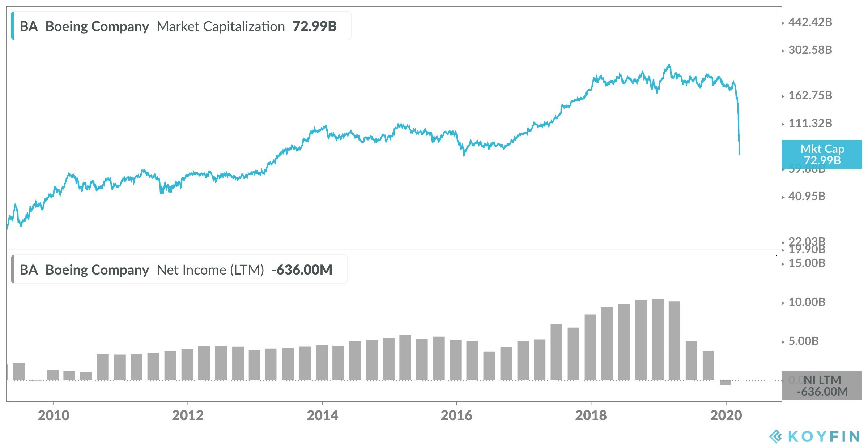Click the -636.00M value in the bottom legend
This screenshot has height=448, width=868.
pos(302,270)
